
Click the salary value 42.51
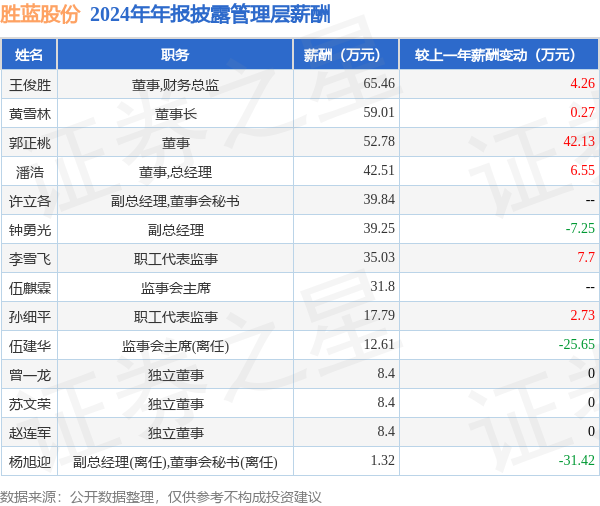click(379, 170)
